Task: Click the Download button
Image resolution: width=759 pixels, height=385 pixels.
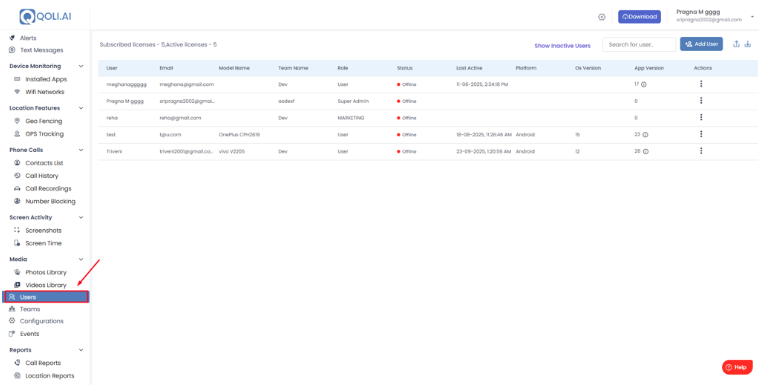Action: [x=639, y=16]
